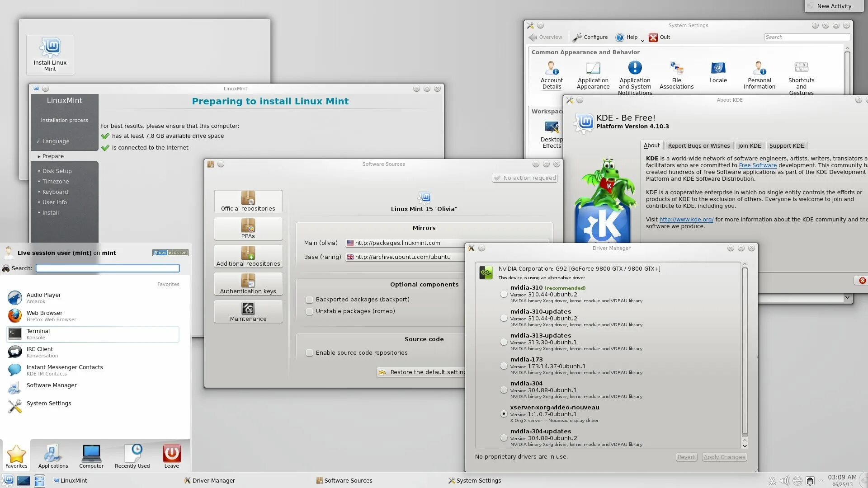Image resolution: width=868 pixels, height=488 pixels.
Task: Open http://www.kde.org/ link
Action: (x=686, y=220)
